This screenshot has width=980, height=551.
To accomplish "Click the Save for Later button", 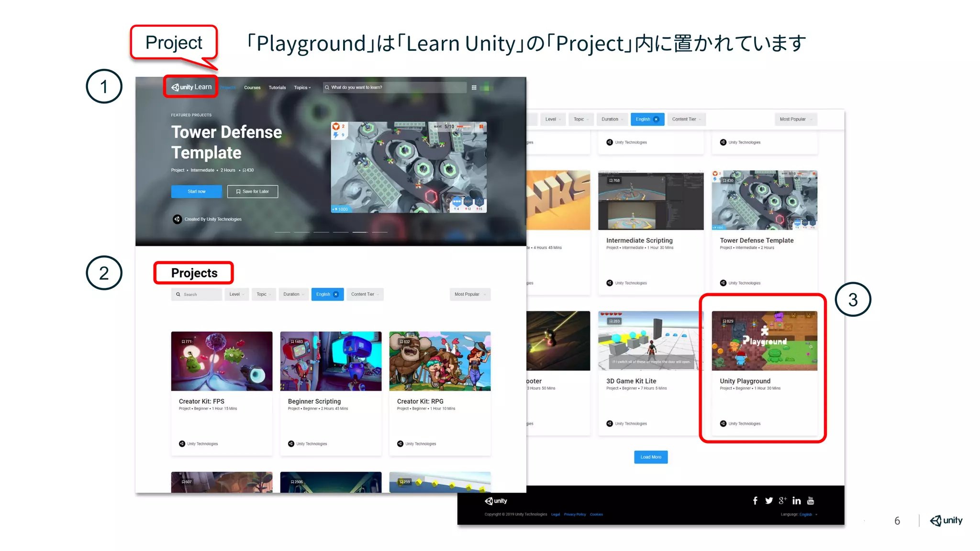I will pos(253,191).
